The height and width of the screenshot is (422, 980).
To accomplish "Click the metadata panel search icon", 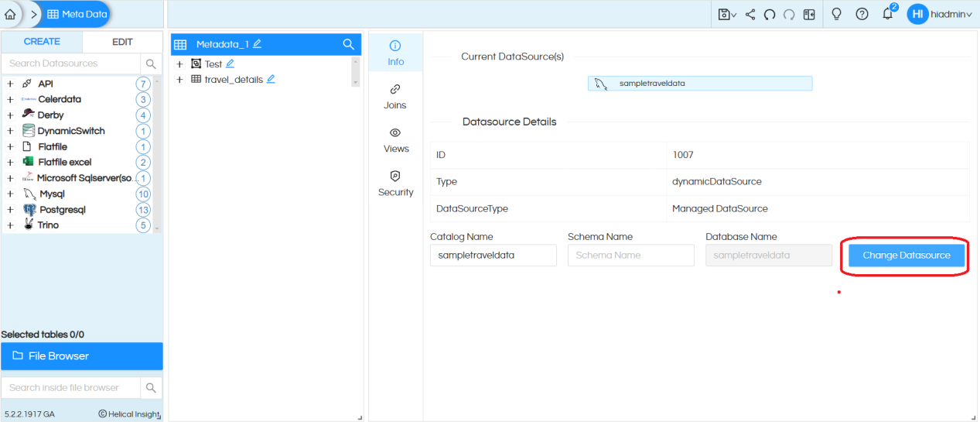I will click(349, 44).
